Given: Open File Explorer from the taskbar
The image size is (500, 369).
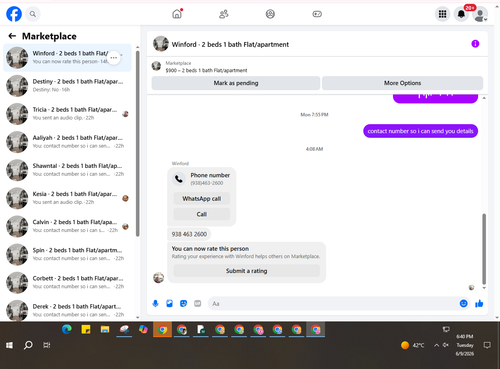Looking at the screenshot, I should (105, 329).
